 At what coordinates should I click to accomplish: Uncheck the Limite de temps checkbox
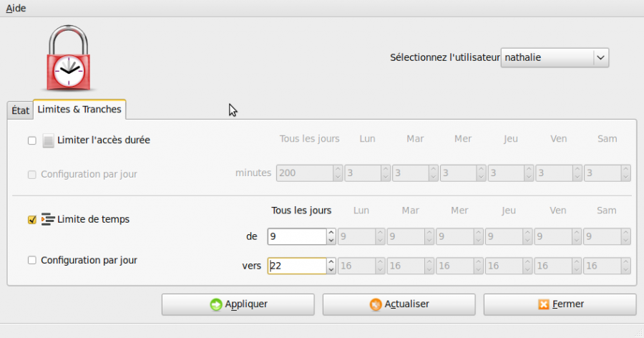(32, 220)
